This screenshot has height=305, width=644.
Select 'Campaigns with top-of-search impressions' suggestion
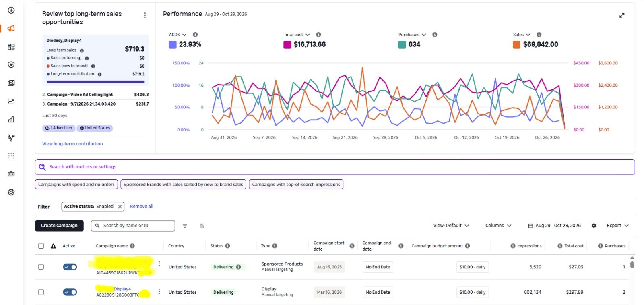click(296, 185)
